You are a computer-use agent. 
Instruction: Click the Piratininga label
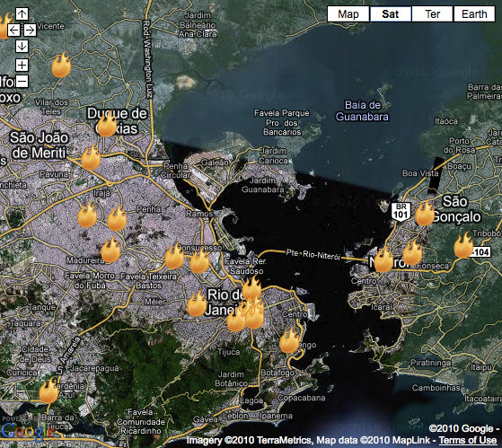(x=430, y=363)
